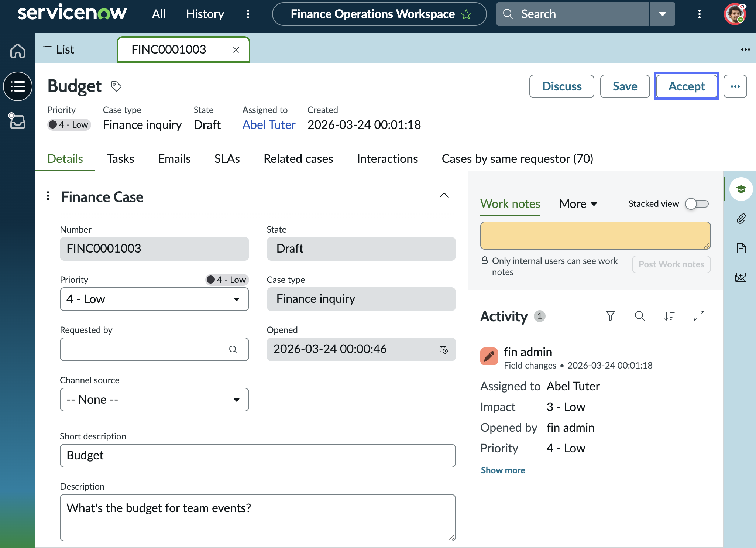Screen dimensions: 756x548
Task: Click the fin admin field changes pencil icon
Action: 489,356
